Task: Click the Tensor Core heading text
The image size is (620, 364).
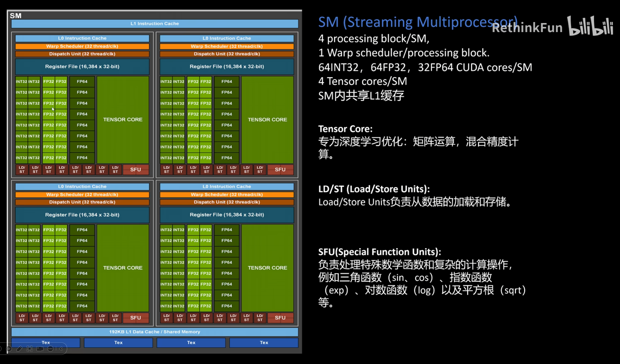Action: (x=345, y=129)
